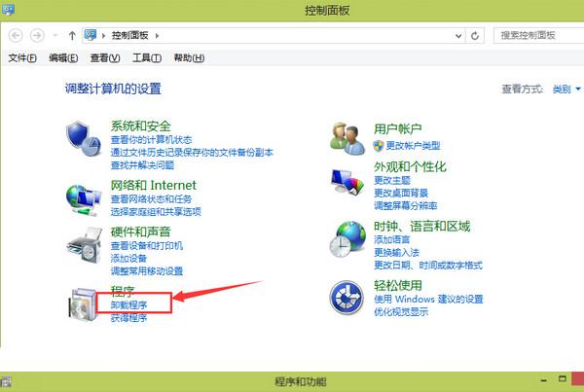584x392 pixels.
Task: Minimize the 程序和功能 window
Action: click(x=544, y=380)
